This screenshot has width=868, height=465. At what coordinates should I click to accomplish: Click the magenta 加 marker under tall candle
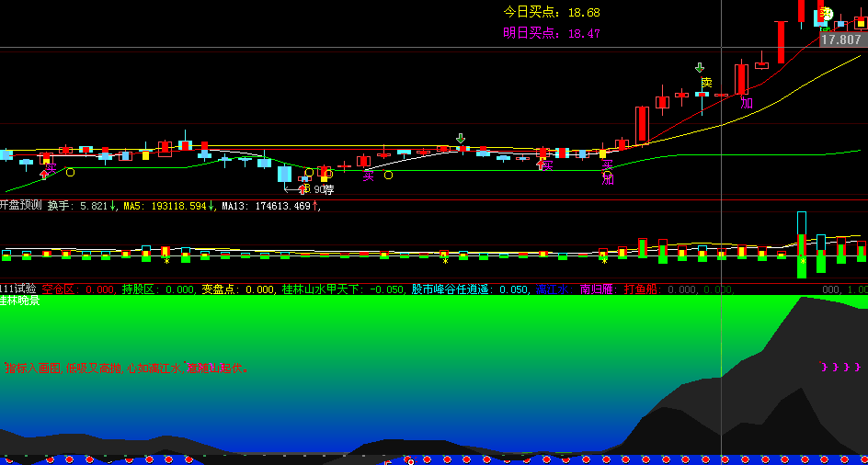tap(747, 102)
